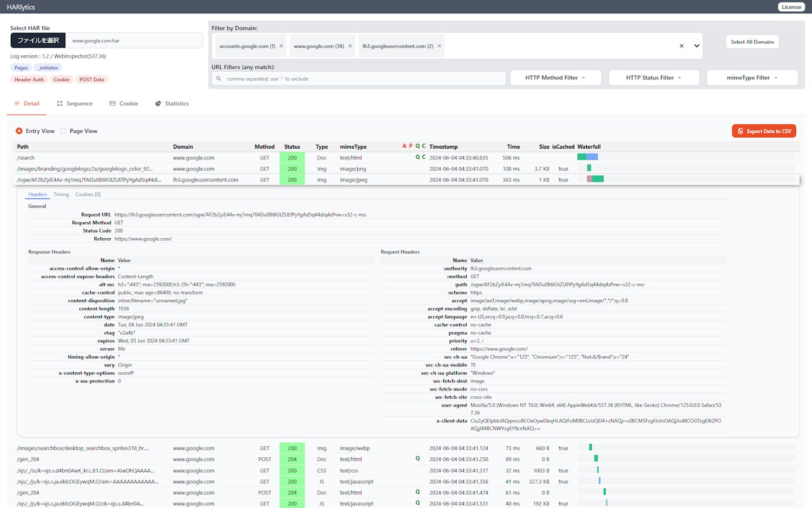Remove lh3.googleusercontent.com domain chip
Screen dimensions: 812x508
point(439,46)
